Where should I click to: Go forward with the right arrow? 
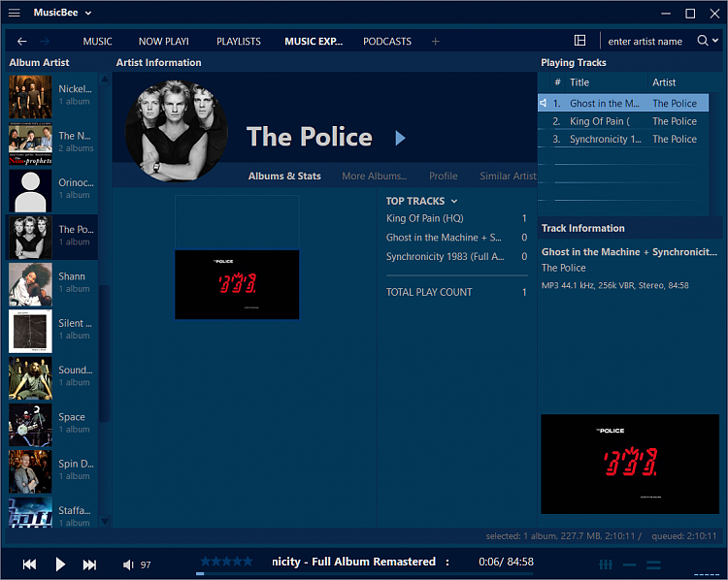click(x=45, y=42)
